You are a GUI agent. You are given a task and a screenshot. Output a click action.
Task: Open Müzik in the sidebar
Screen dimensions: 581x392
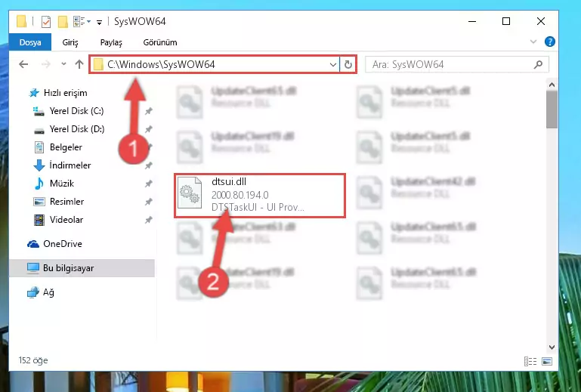[61, 184]
